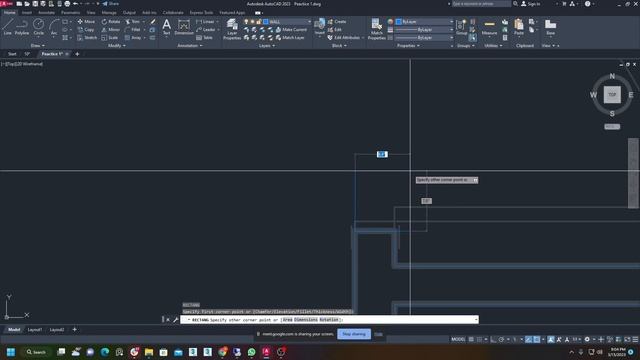Toggle clean screen in status bar

[627, 339]
